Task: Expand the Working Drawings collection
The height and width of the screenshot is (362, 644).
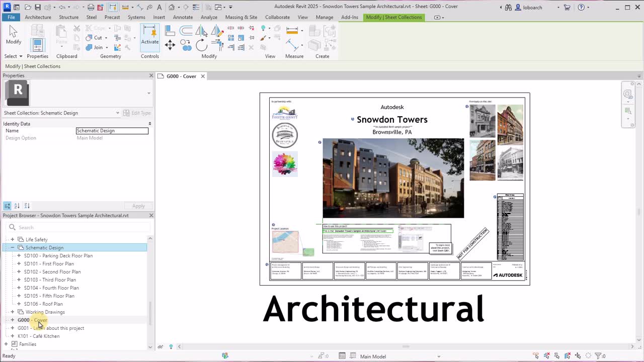Action: coord(12,312)
